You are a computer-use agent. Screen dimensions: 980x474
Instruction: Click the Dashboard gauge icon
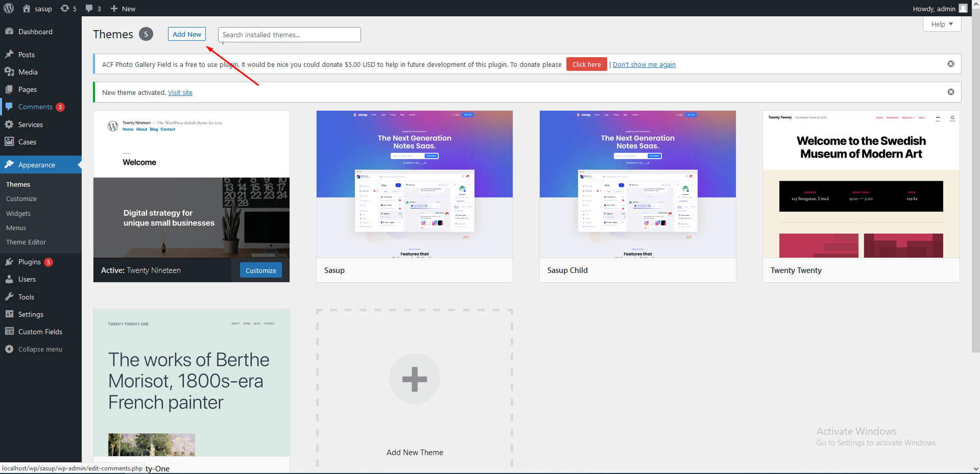pyautogui.click(x=9, y=31)
